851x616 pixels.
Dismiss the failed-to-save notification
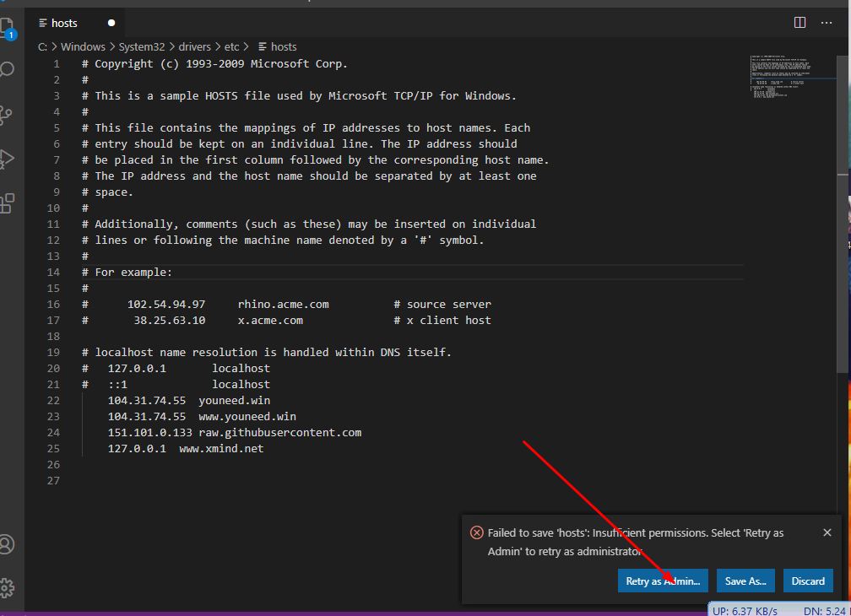pyautogui.click(x=827, y=532)
